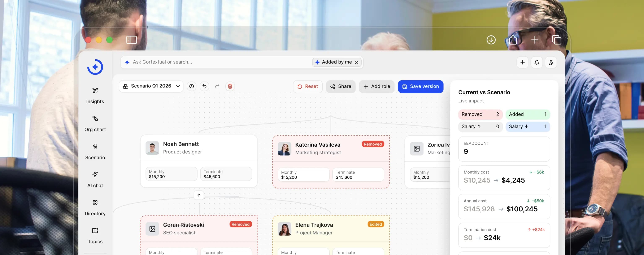Click the Cortextual logo in sidebar
This screenshot has width=644, height=255.
(x=95, y=67)
